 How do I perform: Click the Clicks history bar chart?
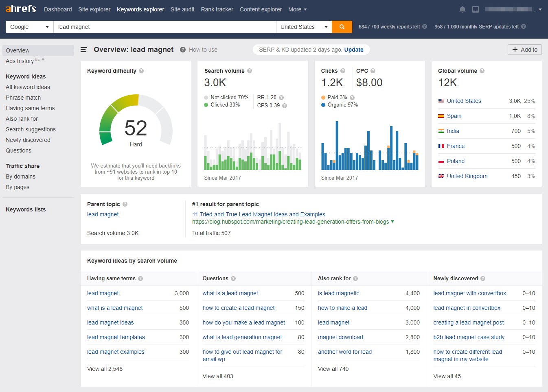(370, 146)
